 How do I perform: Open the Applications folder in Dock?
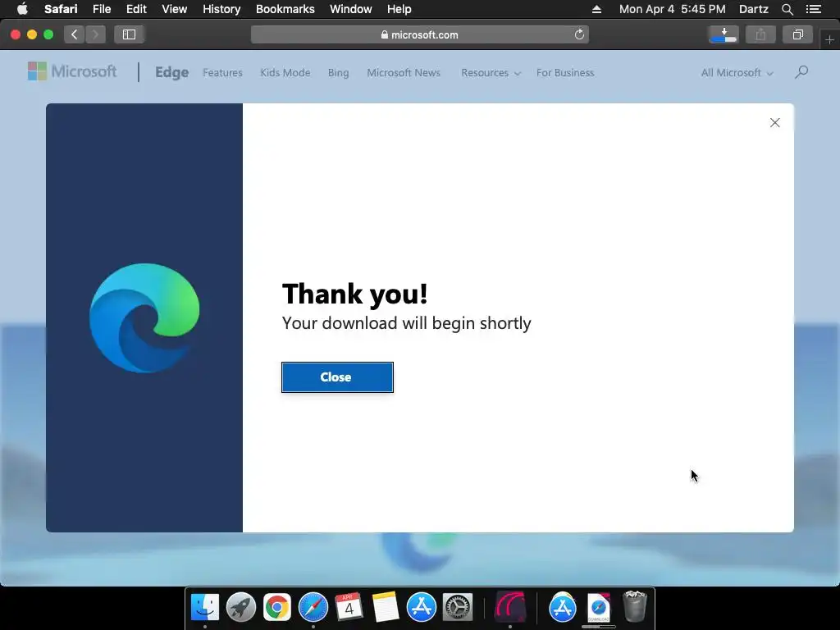[x=562, y=607]
